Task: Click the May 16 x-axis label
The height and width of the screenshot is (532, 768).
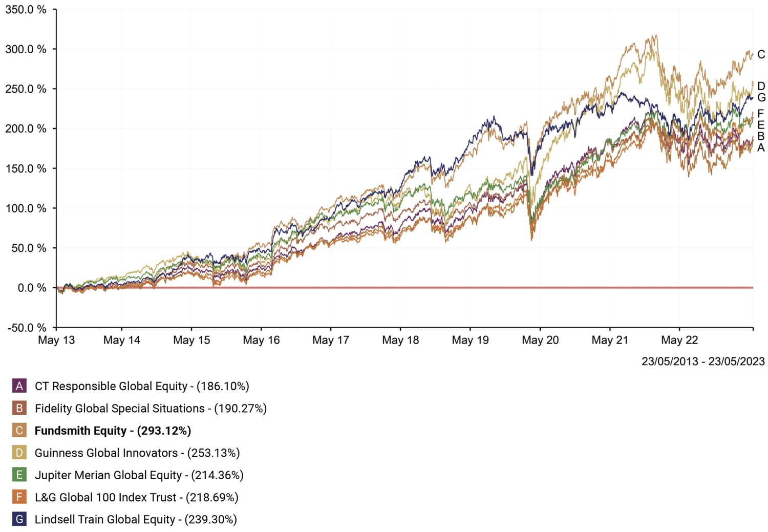Action: pyautogui.click(x=261, y=340)
